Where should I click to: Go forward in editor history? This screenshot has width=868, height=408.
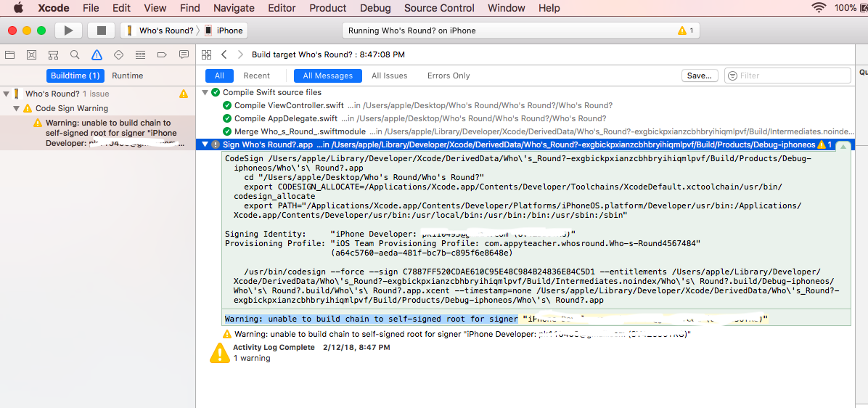coord(239,54)
